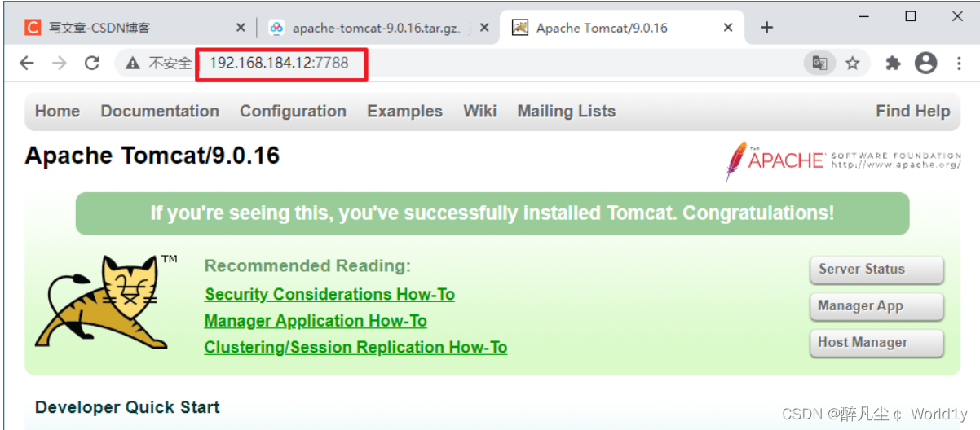Select the Apache Tomcat/9.0.16 tab
This screenshot has width=980, height=430.
pos(622,28)
